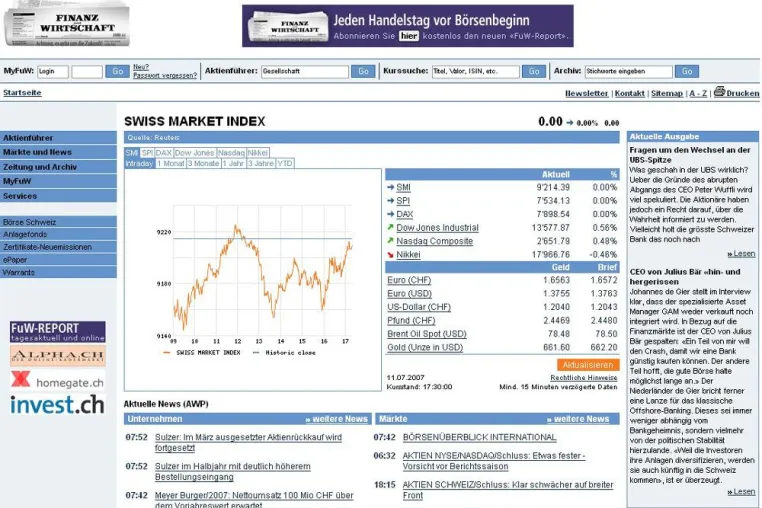Image resolution: width=762 pixels, height=508 pixels.
Task: Click the Drucken print link
Action: pos(743,93)
